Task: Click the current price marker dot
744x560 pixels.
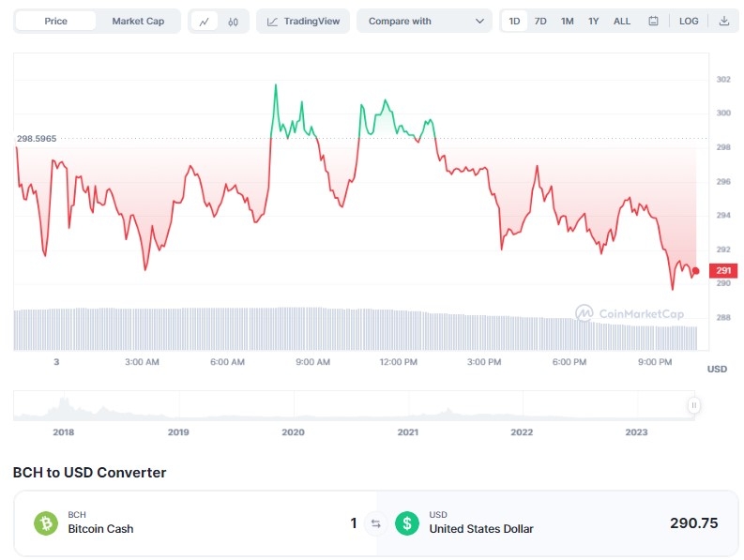Action: [695, 271]
